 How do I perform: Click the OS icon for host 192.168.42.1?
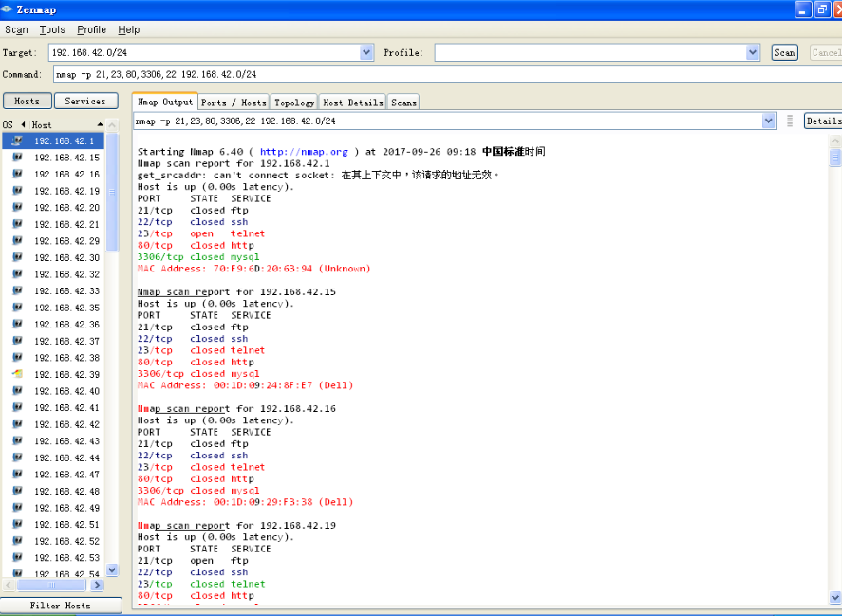[x=16, y=140]
